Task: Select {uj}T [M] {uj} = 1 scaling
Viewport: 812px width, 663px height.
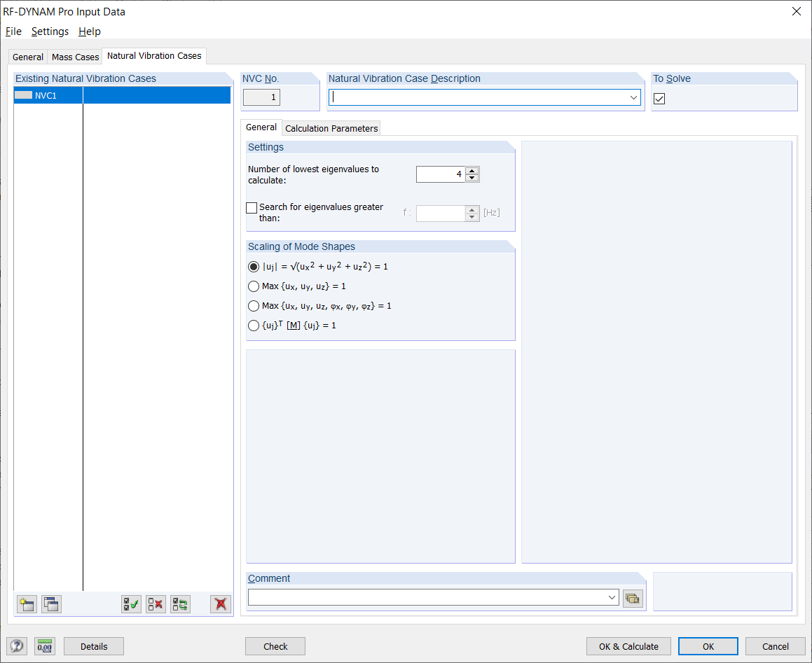Action: pos(253,326)
